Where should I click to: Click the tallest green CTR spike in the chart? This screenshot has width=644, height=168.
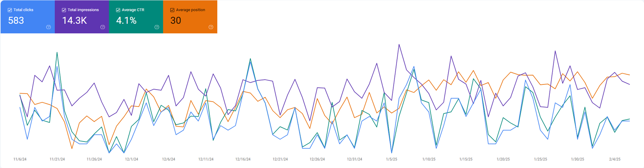[57, 52]
